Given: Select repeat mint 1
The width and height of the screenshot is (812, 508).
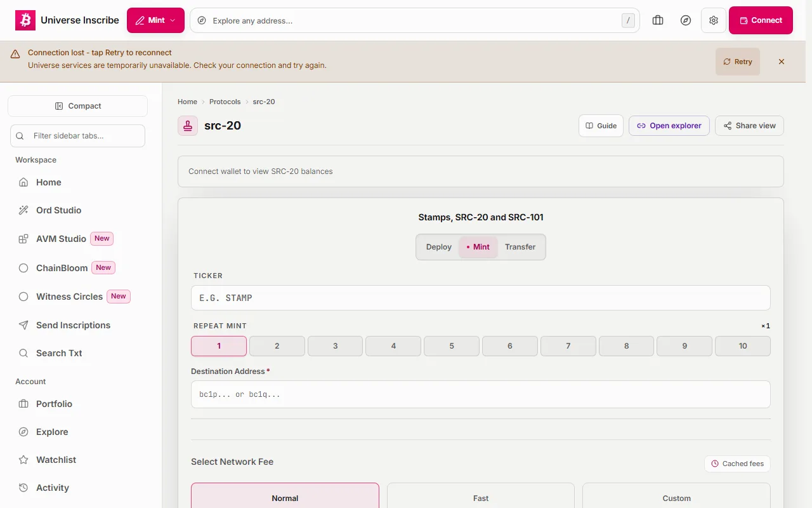Looking at the screenshot, I should click(219, 346).
